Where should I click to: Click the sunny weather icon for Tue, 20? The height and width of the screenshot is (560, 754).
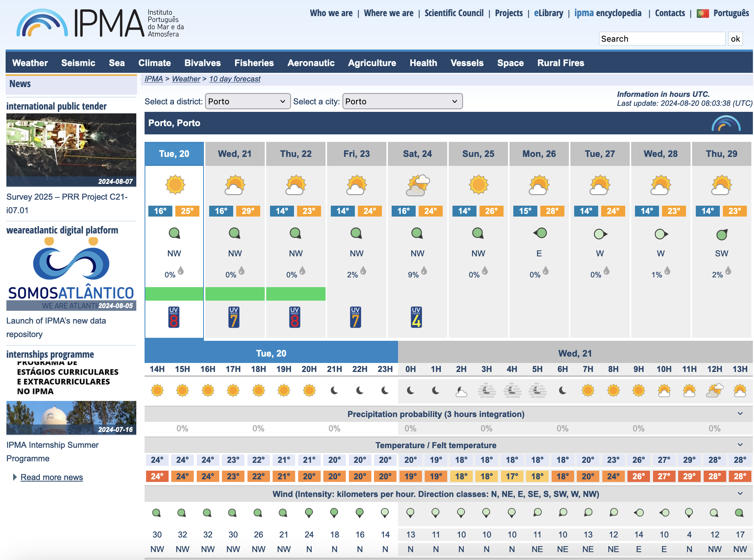(x=174, y=185)
